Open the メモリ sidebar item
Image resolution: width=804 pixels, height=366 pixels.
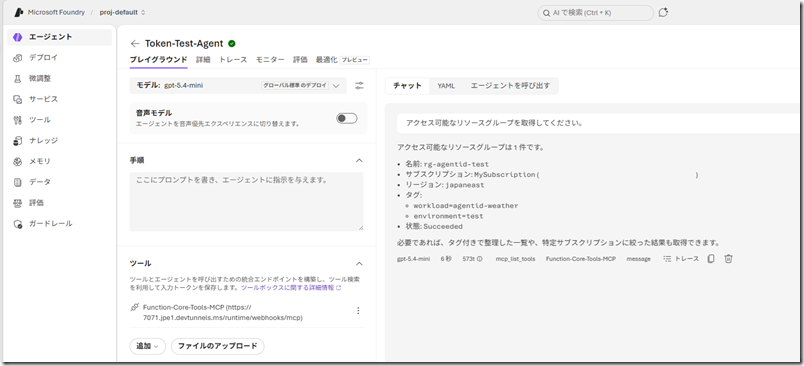(x=59, y=161)
